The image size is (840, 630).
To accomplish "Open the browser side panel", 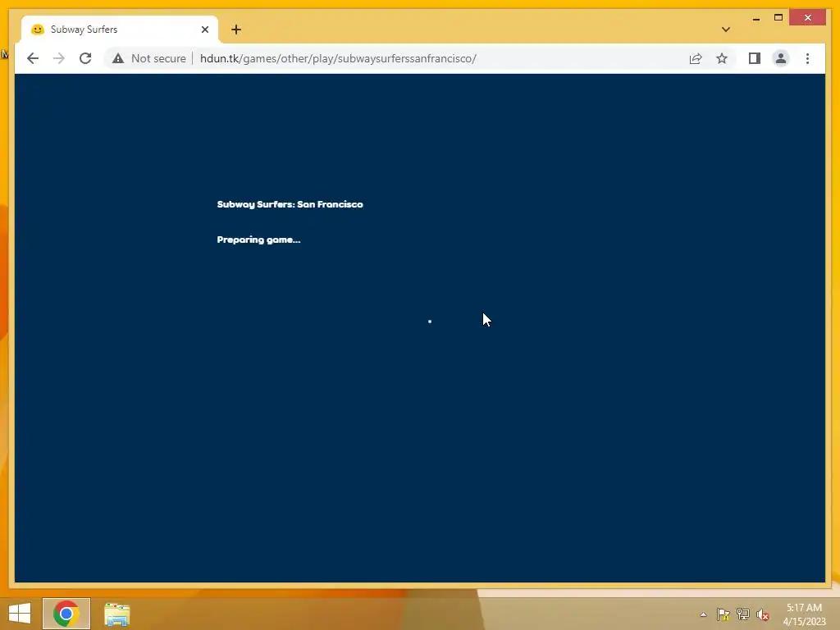I will click(x=755, y=58).
